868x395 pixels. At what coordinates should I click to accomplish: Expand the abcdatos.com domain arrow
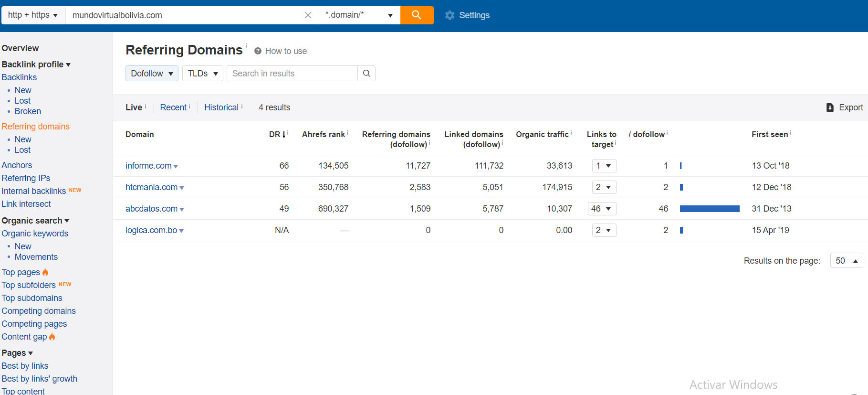pos(182,210)
